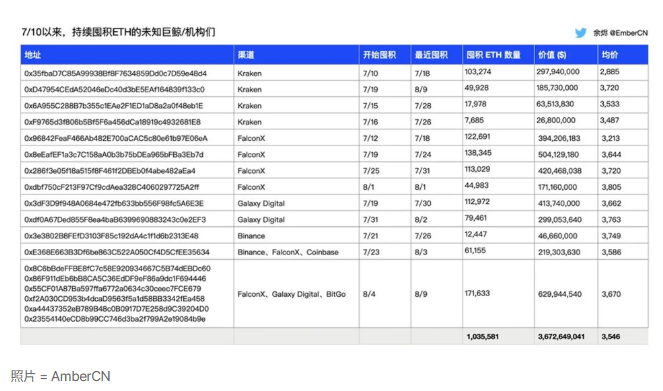
Task: Click the Twitter bird icon
Action: tap(581, 33)
